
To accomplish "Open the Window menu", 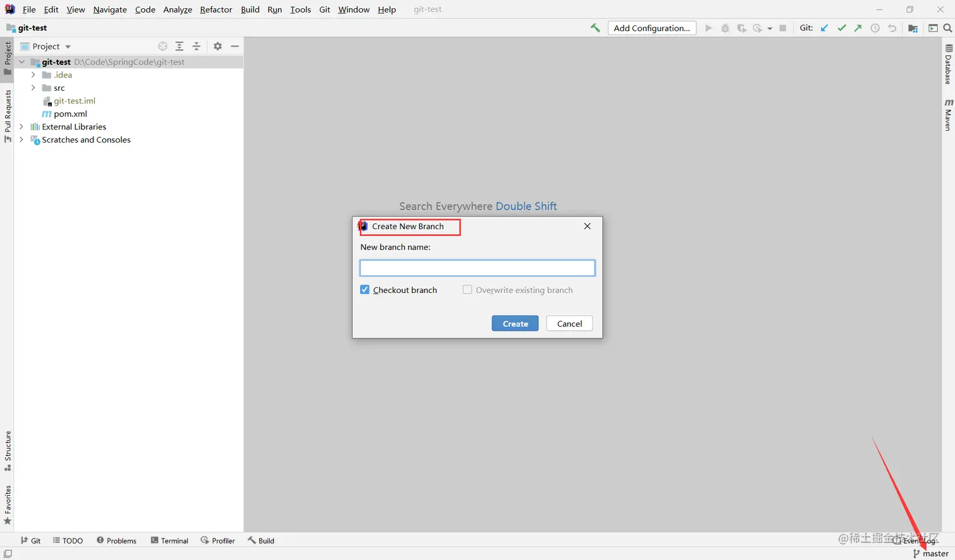I will pyautogui.click(x=354, y=9).
